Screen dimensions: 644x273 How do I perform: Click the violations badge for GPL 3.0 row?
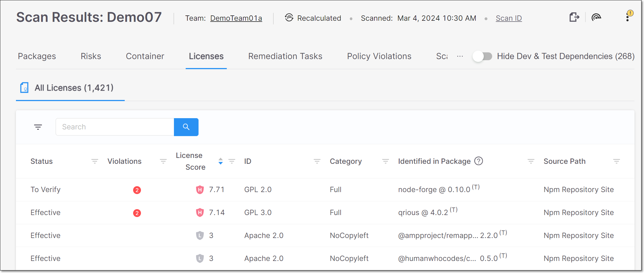[x=137, y=213]
